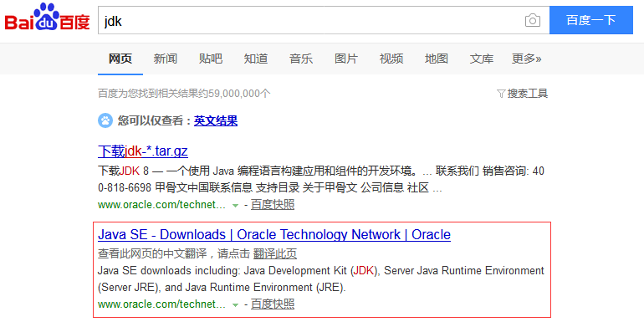
Task: Open the 下载jdk-*.tar.gz result title
Action: (x=143, y=151)
